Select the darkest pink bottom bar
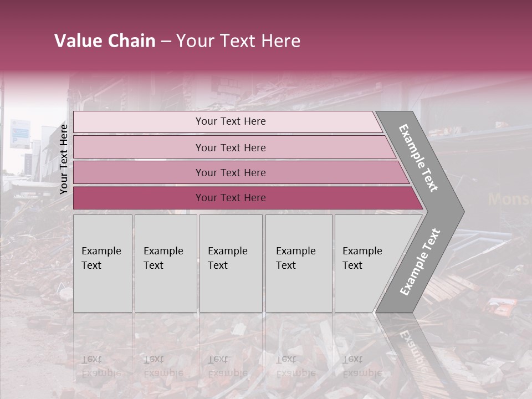The width and height of the screenshot is (532, 399). (230, 198)
